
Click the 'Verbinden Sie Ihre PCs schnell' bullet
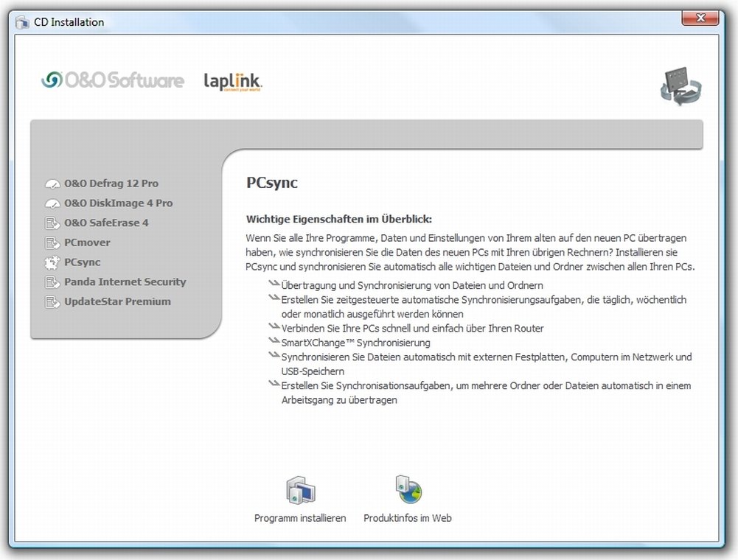[413, 329]
